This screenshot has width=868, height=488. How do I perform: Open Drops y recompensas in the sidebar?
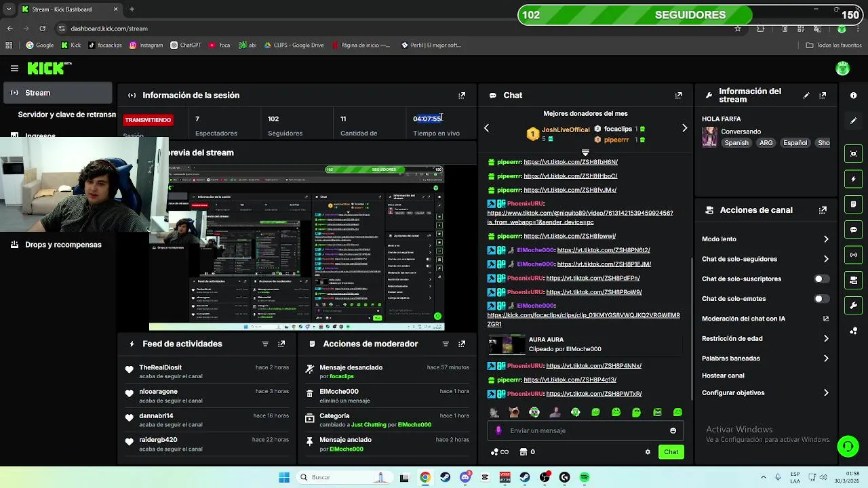pyautogui.click(x=58, y=245)
